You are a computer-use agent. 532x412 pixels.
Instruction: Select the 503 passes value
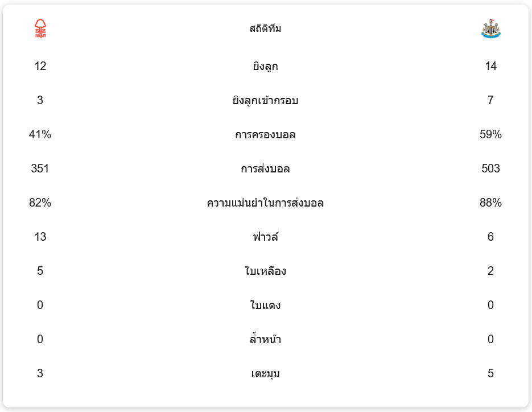490,169
